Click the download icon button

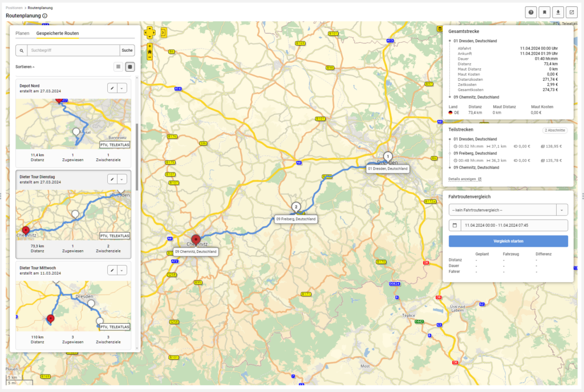[558, 13]
